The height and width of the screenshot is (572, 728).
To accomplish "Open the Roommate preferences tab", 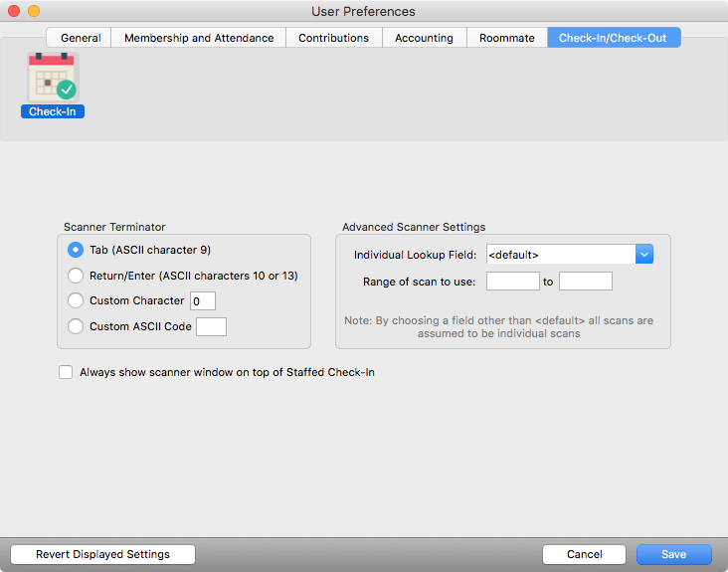I will [x=506, y=38].
